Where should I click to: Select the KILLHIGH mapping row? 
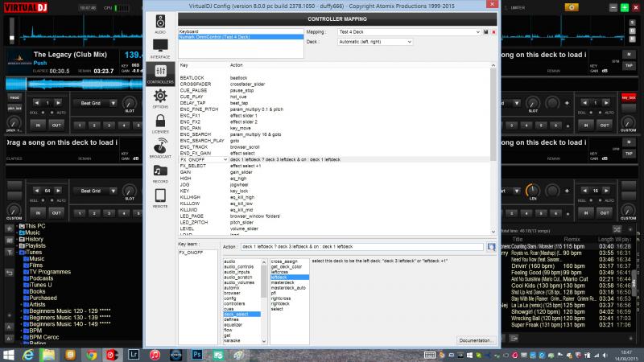[334, 197]
